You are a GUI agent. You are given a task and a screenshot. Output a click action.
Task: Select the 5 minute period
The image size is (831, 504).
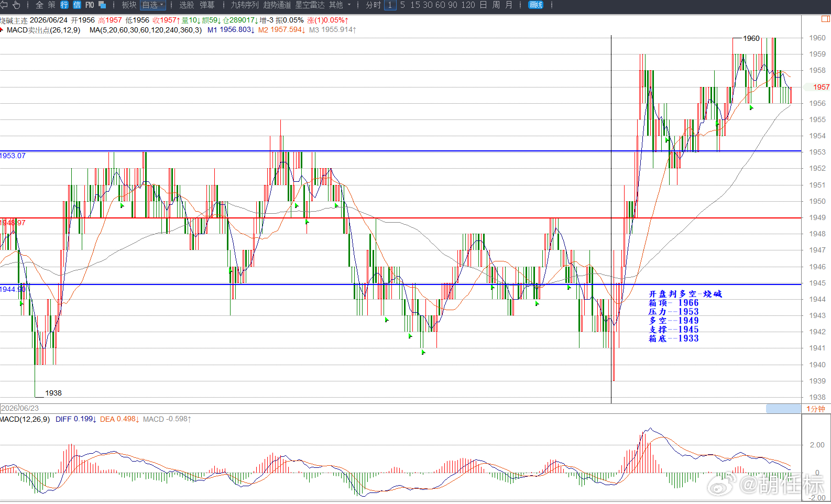[x=402, y=5]
